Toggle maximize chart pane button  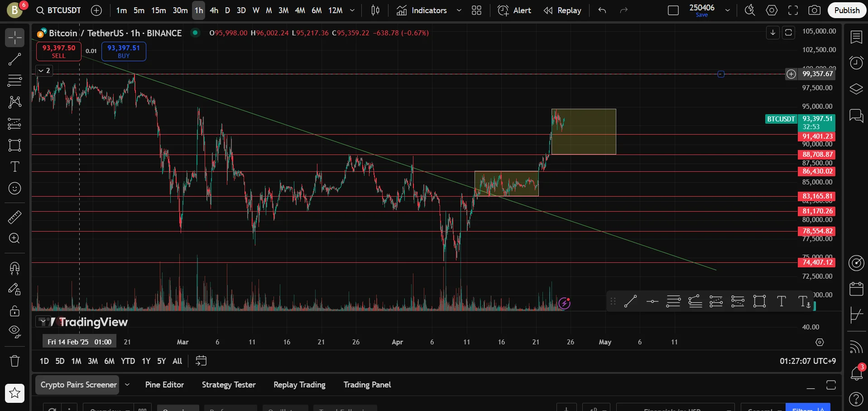click(788, 33)
